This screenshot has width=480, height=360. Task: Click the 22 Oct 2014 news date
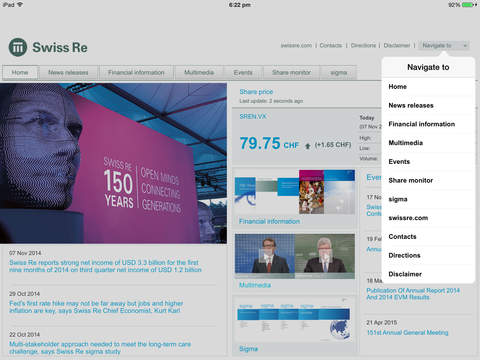pos(24,334)
